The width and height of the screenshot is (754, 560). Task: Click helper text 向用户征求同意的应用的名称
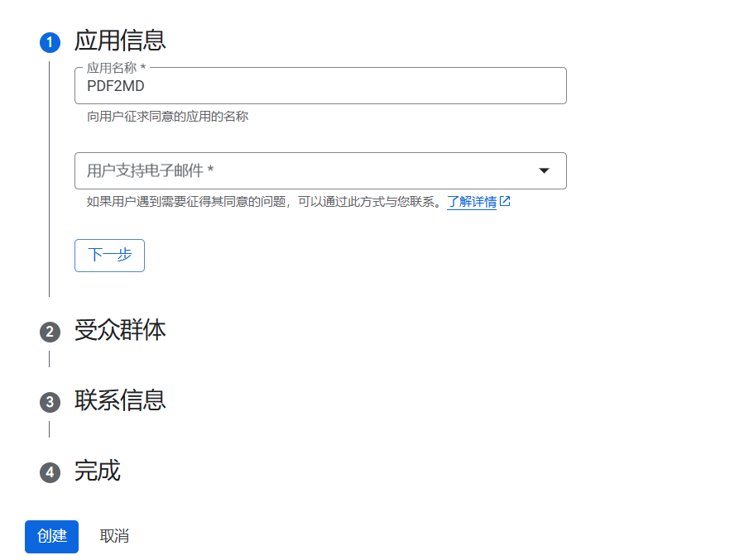(167, 117)
